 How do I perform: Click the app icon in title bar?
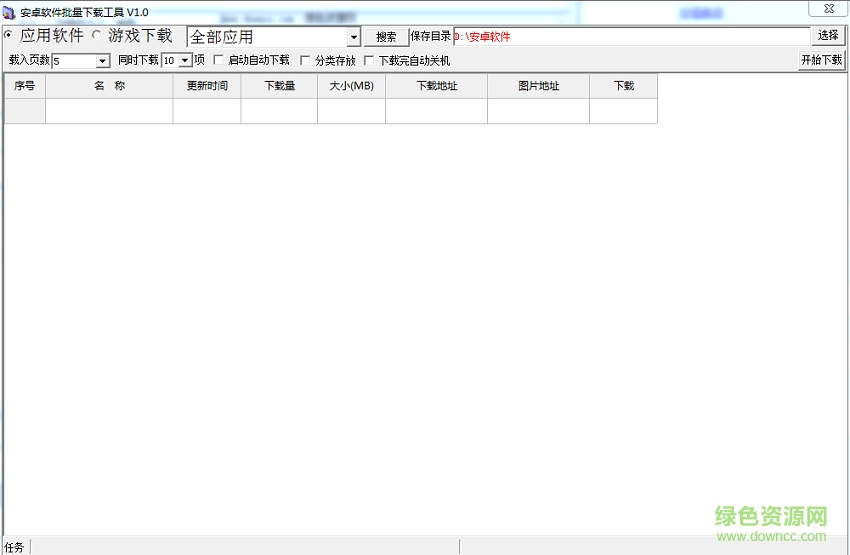tap(9, 12)
